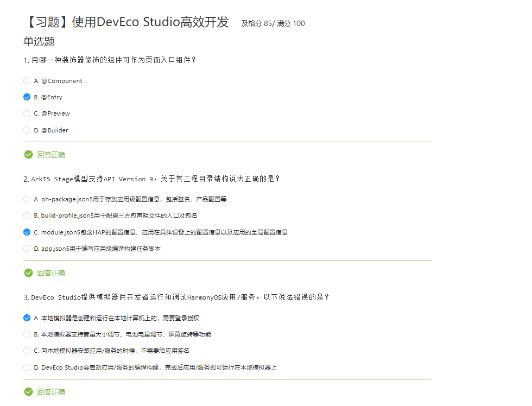Click the score text 及格分 85/ 满分 100
The width and height of the screenshot is (532, 406).
coord(273,23)
